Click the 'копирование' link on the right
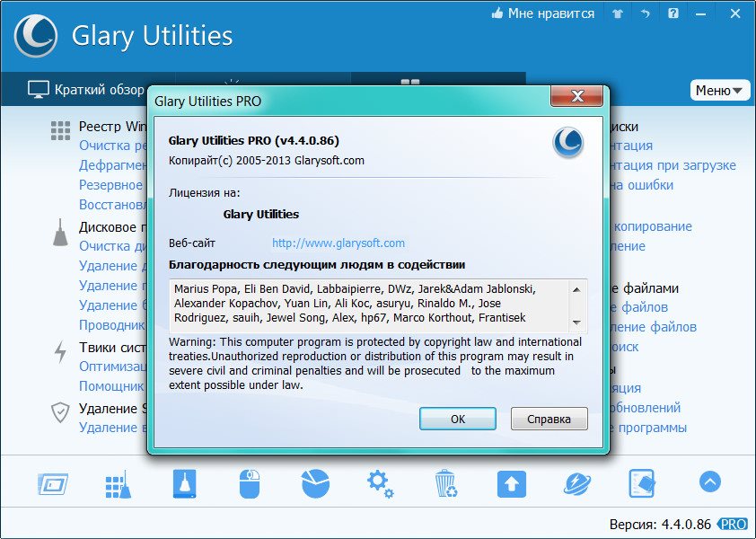 coord(653,226)
